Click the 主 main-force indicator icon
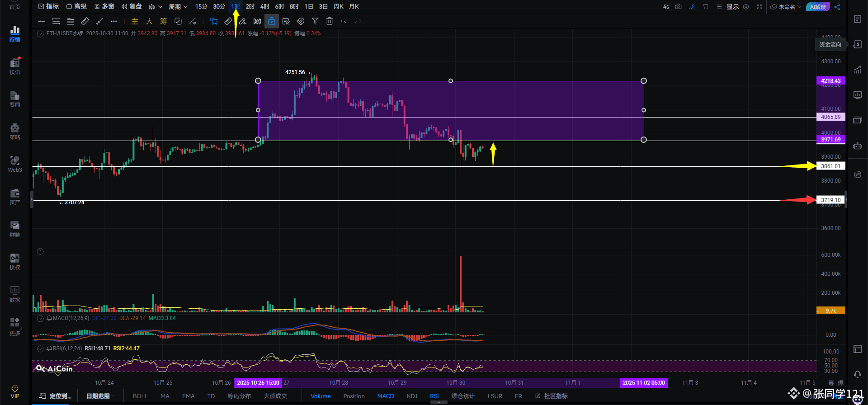This screenshot has height=405, width=868. (x=135, y=21)
